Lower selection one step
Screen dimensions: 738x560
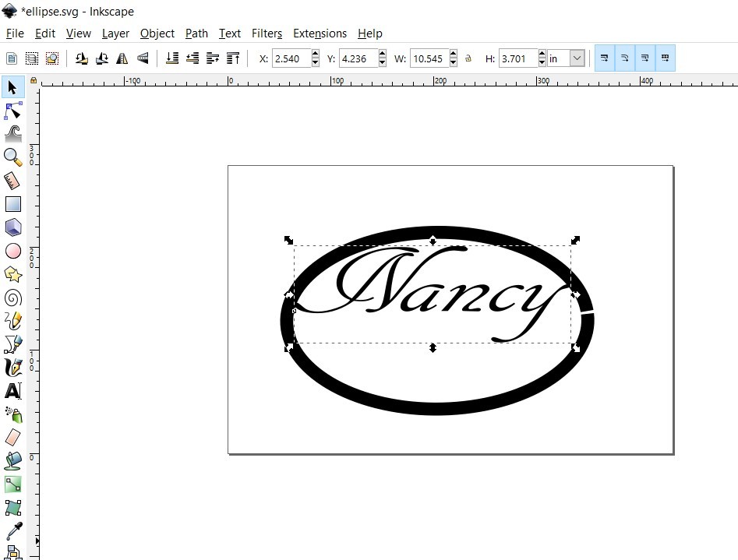click(x=192, y=58)
